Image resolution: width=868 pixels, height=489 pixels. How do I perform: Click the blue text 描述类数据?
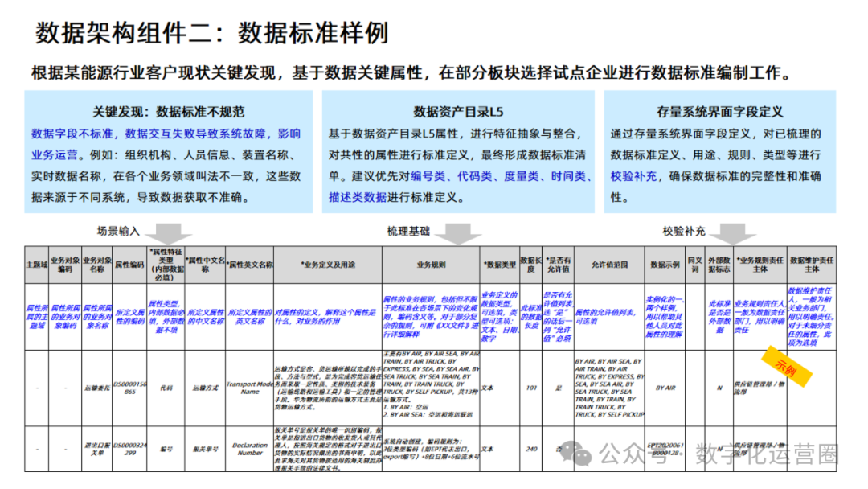(358, 197)
